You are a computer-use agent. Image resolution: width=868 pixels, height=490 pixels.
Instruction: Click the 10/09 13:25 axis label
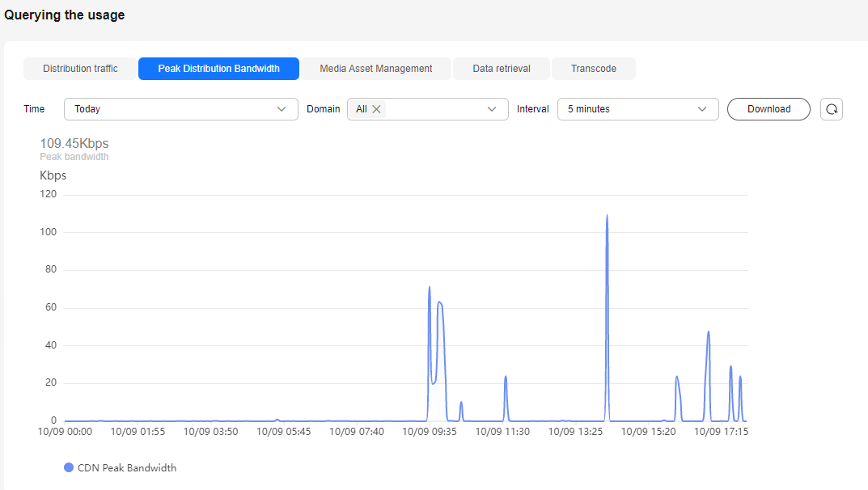pyautogui.click(x=575, y=431)
